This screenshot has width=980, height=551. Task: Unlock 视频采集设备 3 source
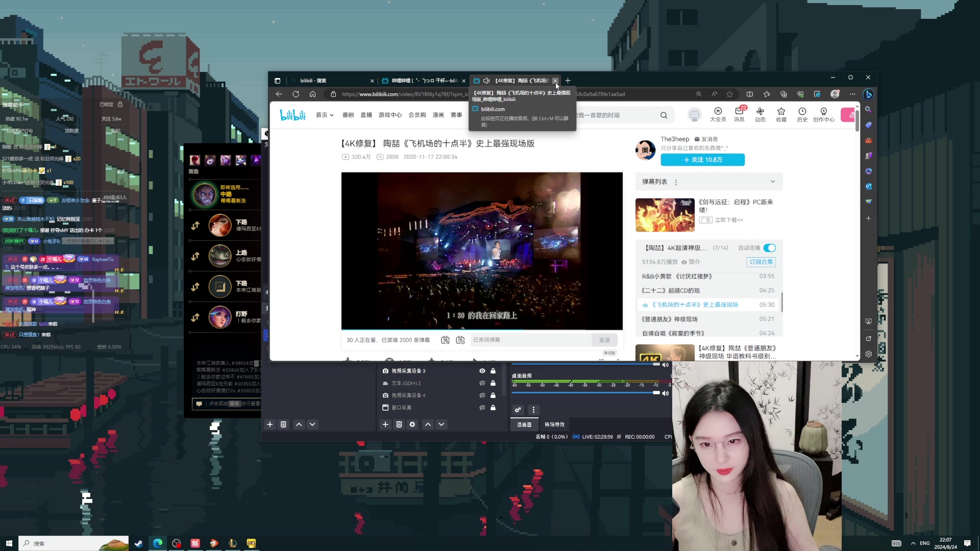[x=493, y=371]
